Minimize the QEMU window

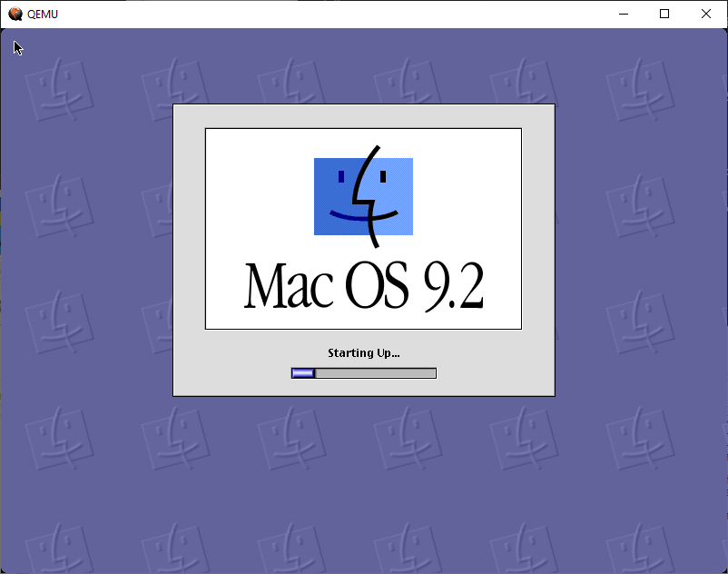pos(624,14)
